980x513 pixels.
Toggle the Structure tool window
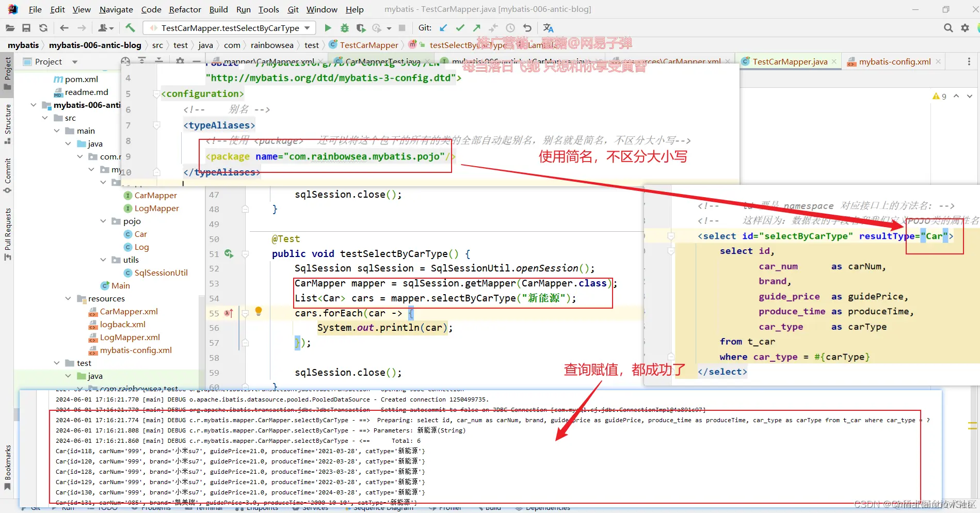click(x=8, y=124)
